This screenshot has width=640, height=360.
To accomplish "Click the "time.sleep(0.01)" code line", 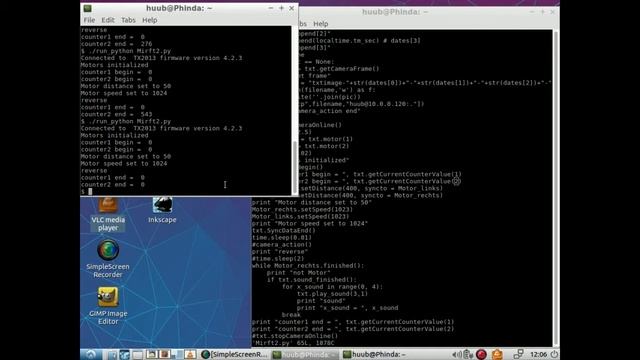I will [x=282, y=238].
